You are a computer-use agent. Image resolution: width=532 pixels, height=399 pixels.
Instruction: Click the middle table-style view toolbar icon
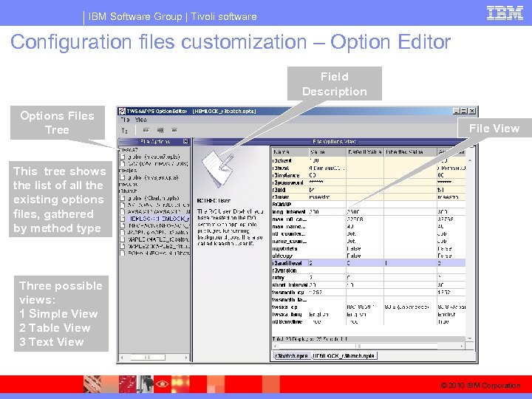click(x=160, y=130)
